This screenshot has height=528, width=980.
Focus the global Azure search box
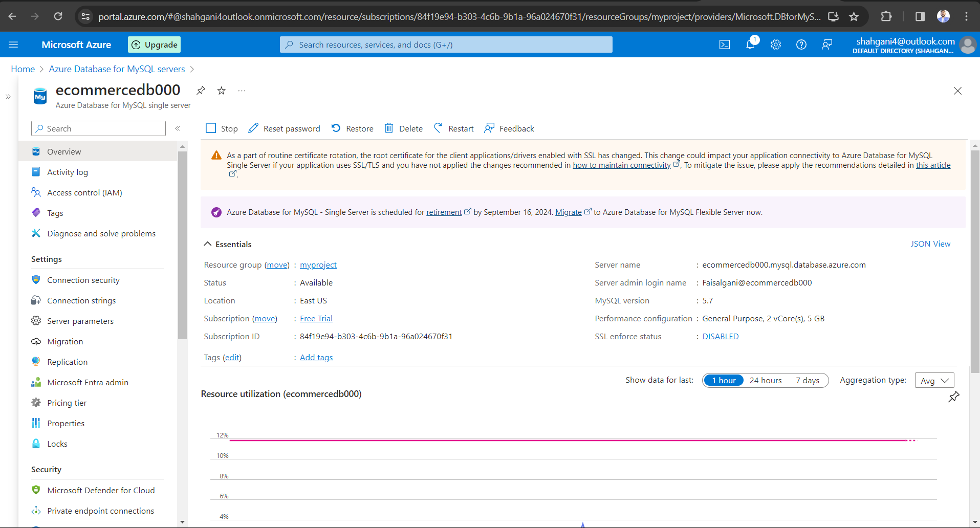tap(446, 45)
